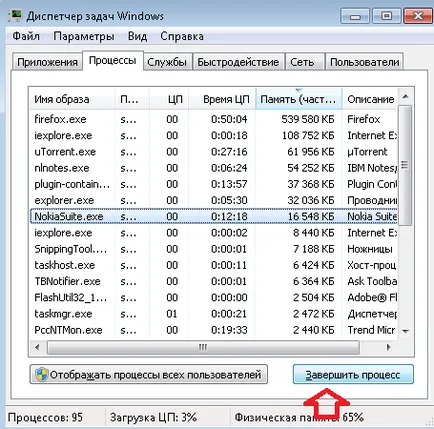Switch to the Быстродействие tab
The width and height of the screenshot is (434, 429).
click(x=238, y=62)
